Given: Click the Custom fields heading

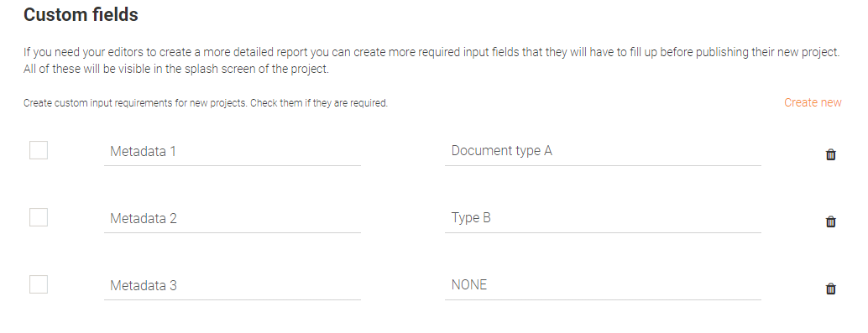Looking at the screenshot, I should click(81, 14).
